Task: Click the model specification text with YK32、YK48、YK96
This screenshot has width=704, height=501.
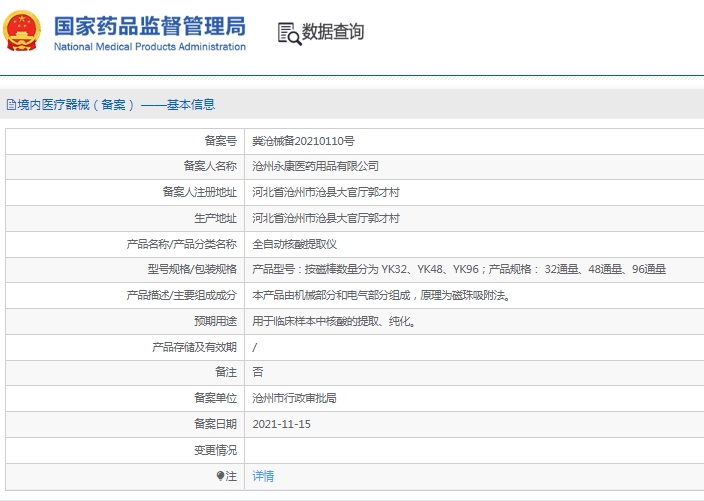Action: click(x=459, y=269)
